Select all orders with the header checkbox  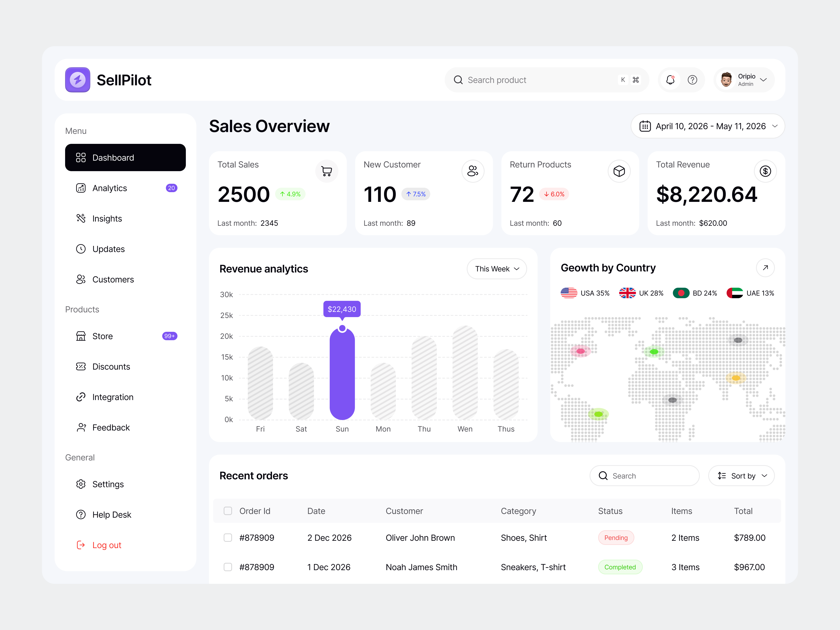pyautogui.click(x=228, y=511)
